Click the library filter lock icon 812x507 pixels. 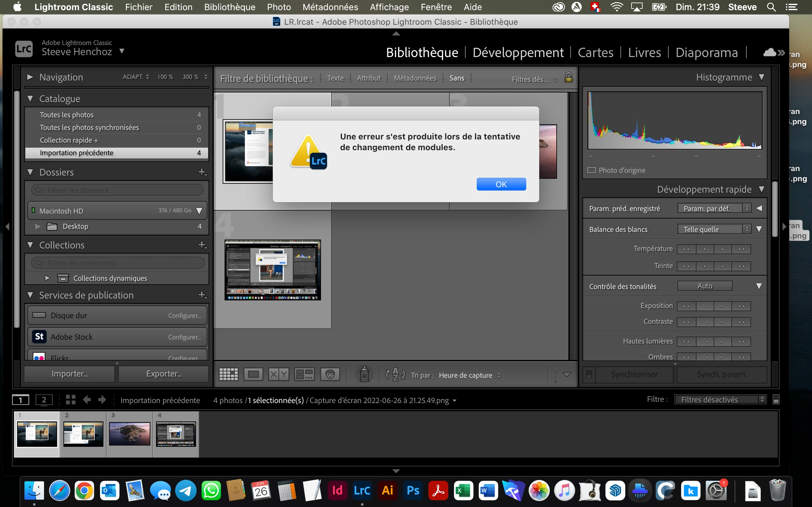click(568, 77)
